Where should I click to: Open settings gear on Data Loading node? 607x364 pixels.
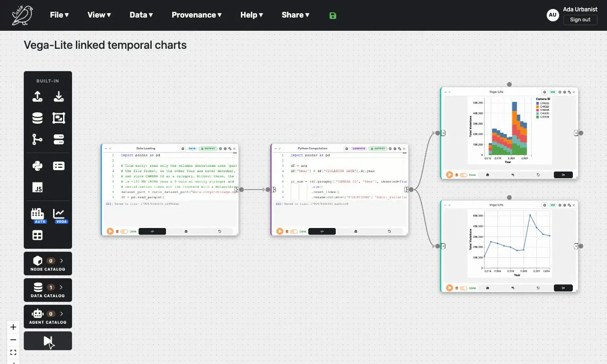tap(183, 148)
